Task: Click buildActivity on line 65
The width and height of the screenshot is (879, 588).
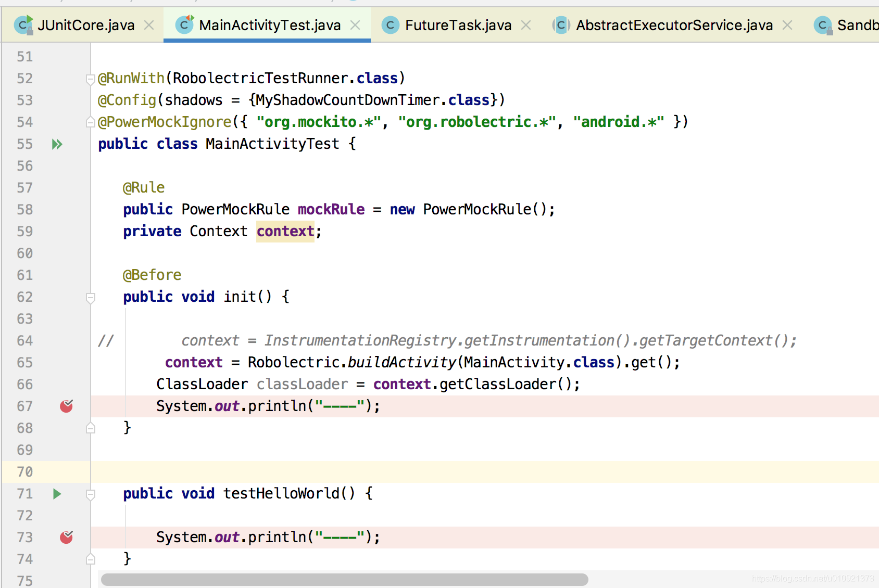Action: pos(402,362)
